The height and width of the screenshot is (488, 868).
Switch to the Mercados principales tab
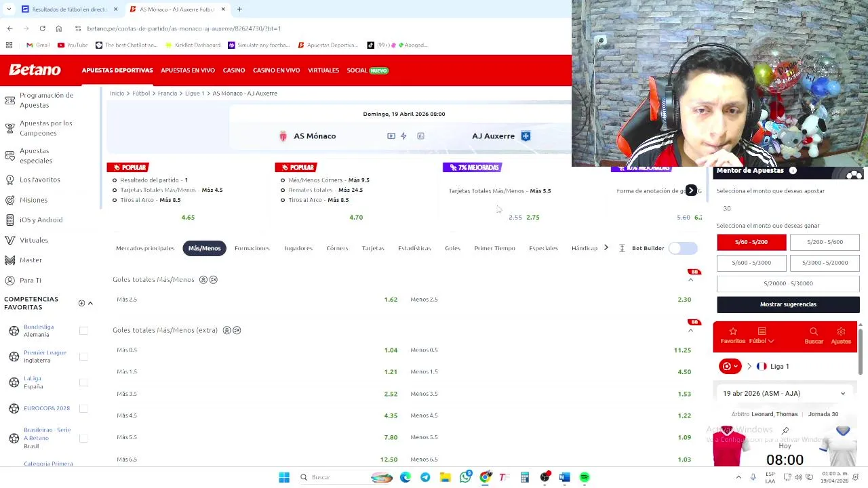[145, 248]
